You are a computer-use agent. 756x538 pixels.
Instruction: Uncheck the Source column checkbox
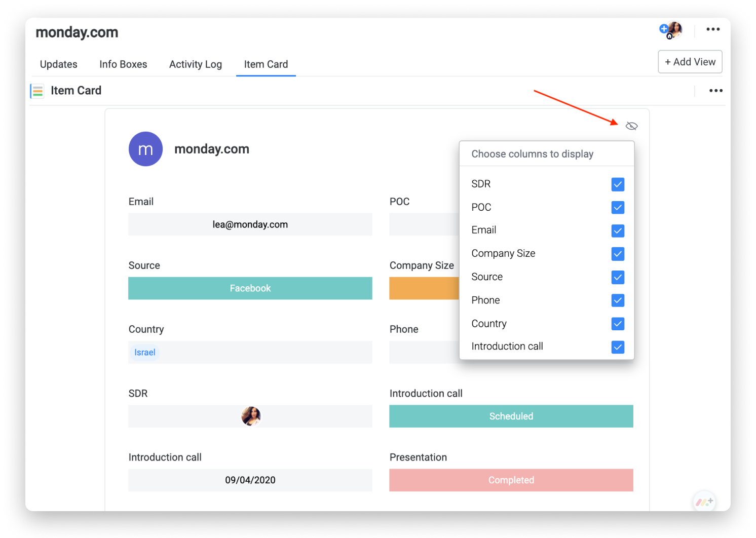pos(618,277)
